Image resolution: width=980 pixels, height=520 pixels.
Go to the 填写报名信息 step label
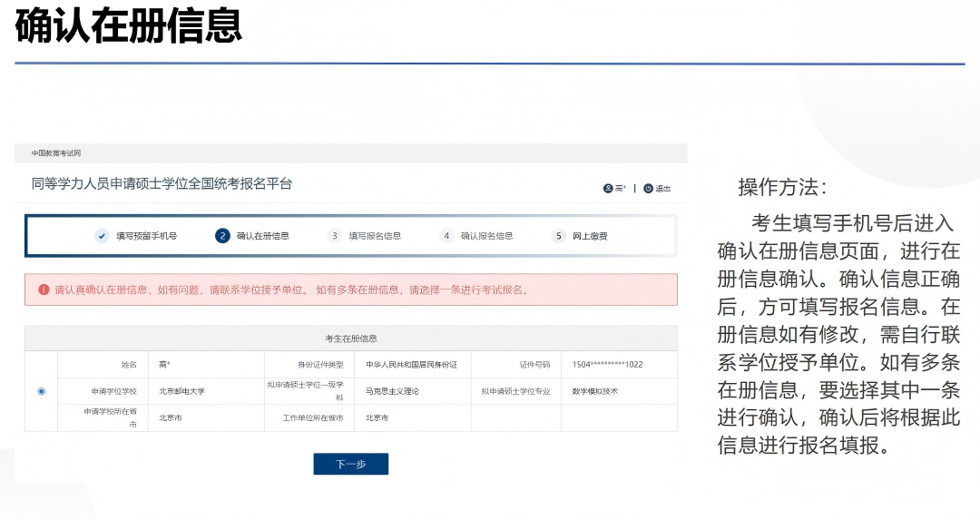[375, 236]
